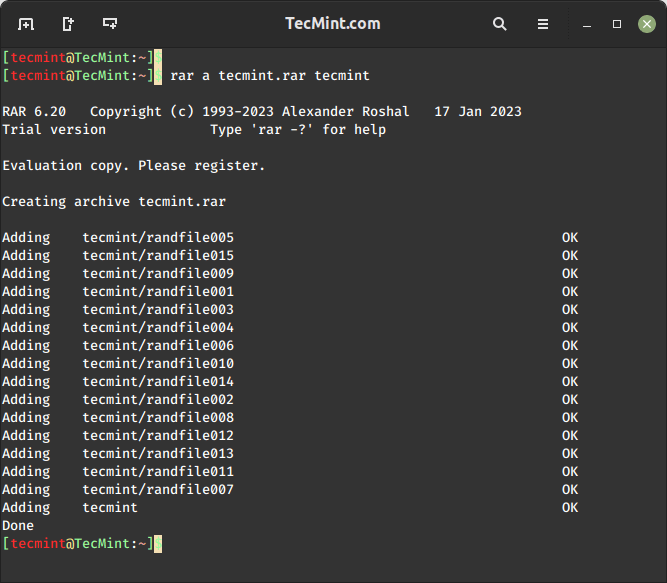Screen dimensions: 667x583
Task: Open the hamburger menu
Action: pos(543,24)
